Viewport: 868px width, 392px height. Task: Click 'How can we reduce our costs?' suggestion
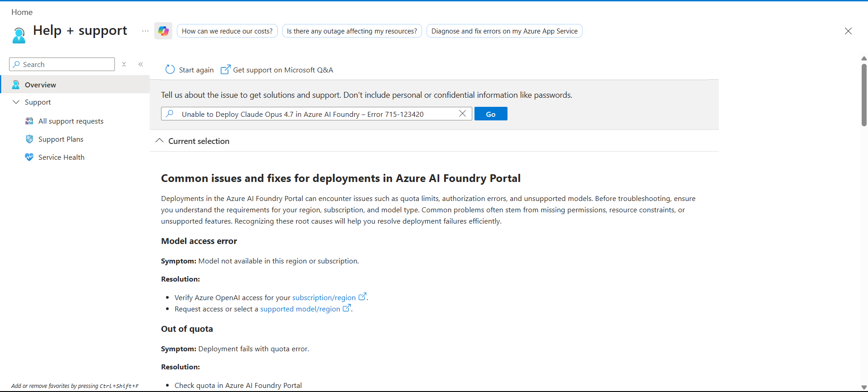click(x=227, y=31)
